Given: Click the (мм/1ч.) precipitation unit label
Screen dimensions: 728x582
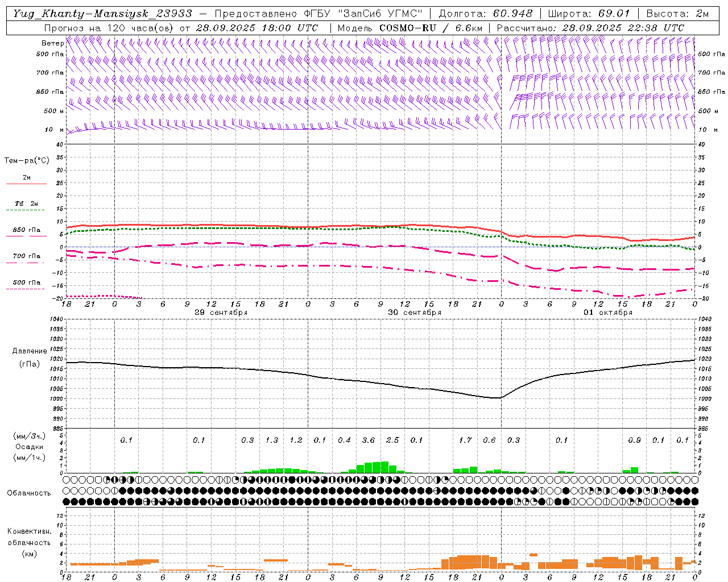Looking at the screenshot, I should [29, 458].
